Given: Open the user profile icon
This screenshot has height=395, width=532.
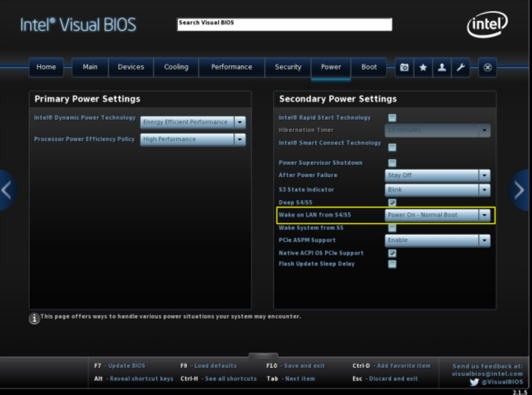Looking at the screenshot, I should click(x=442, y=67).
